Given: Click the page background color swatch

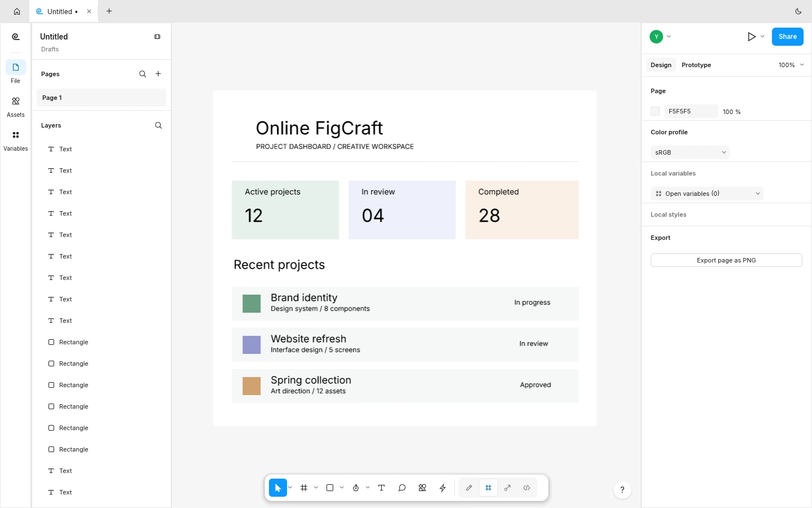Looking at the screenshot, I should point(655,111).
